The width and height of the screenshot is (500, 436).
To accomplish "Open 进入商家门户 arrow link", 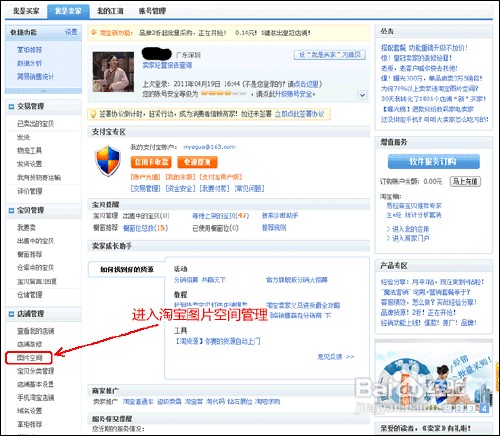I will click(408, 238).
